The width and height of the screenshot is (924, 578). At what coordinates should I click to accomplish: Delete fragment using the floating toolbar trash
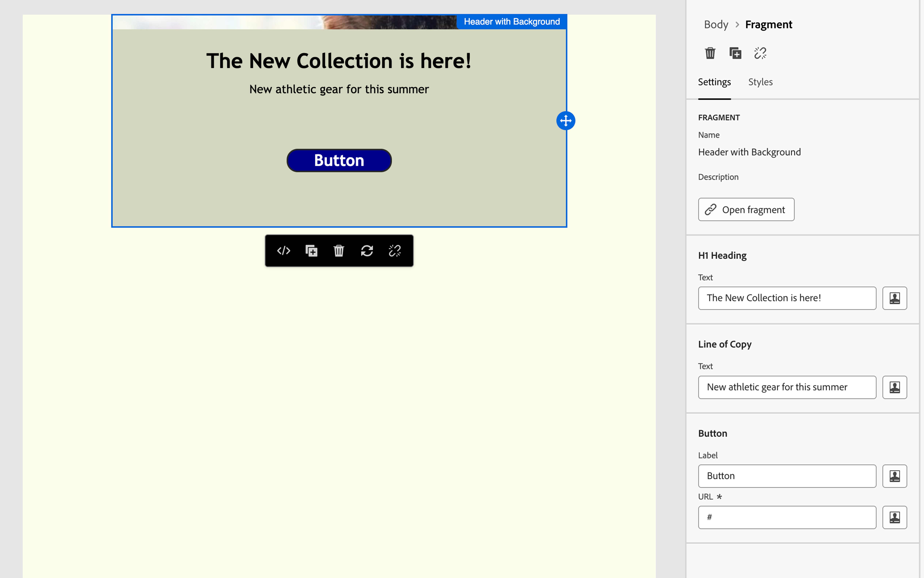(x=339, y=251)
